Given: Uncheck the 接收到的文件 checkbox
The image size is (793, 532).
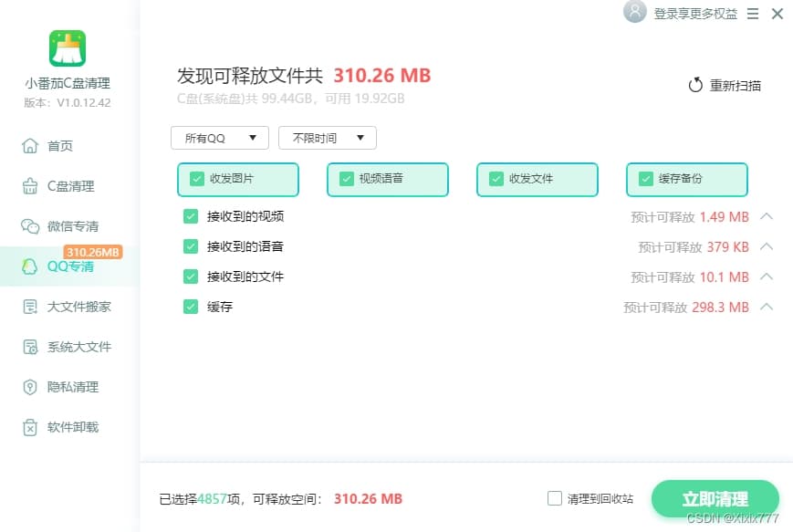Looking at the screenshot, I should pos(191,276).
